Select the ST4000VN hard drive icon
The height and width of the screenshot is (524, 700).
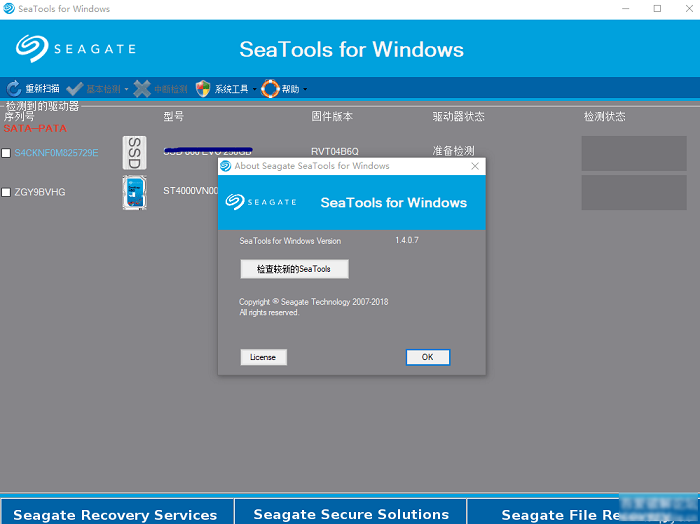[x=134, y=192]
